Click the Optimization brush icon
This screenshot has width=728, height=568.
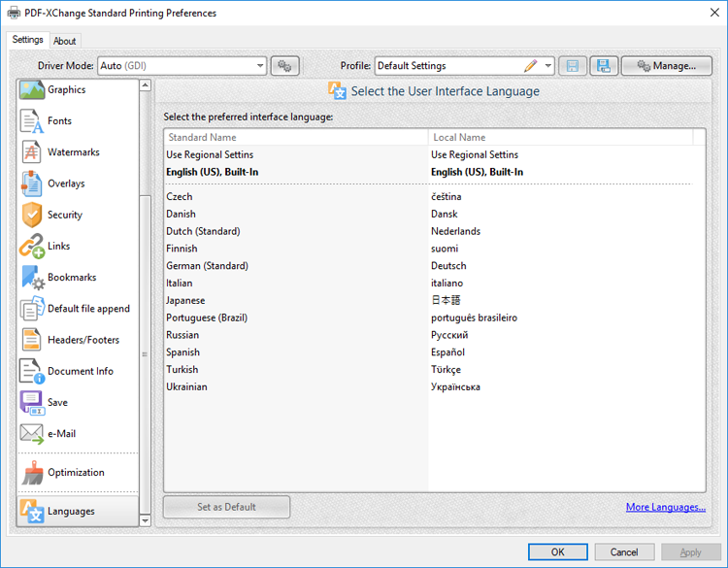(32, 473)
